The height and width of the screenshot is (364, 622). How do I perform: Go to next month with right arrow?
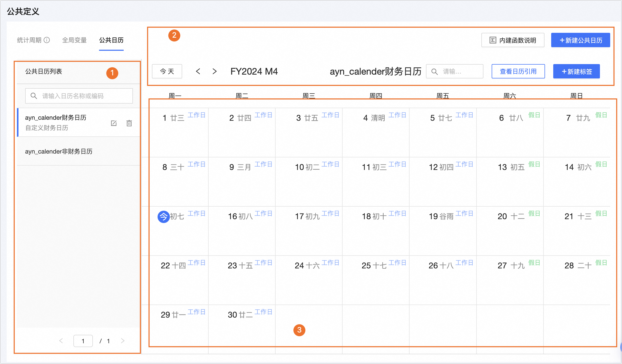[x=215, y=71]
